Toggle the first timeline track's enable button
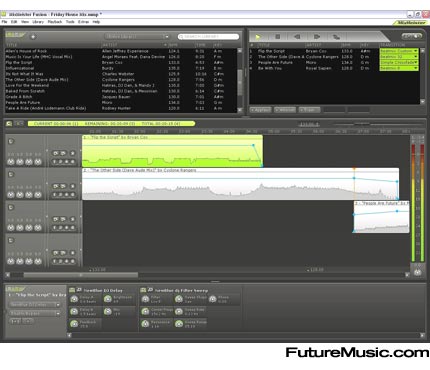This screenshot has width=430, height=370. [11, 141]
